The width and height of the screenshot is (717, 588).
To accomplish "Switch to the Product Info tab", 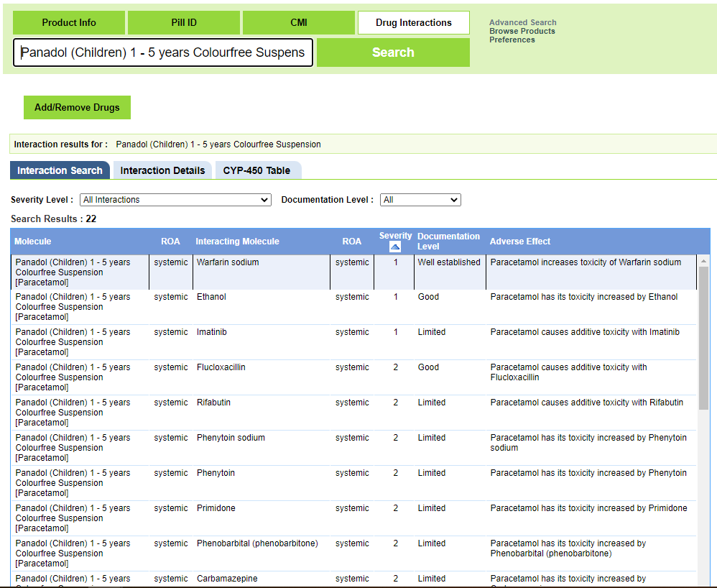I will click(68, 22).
